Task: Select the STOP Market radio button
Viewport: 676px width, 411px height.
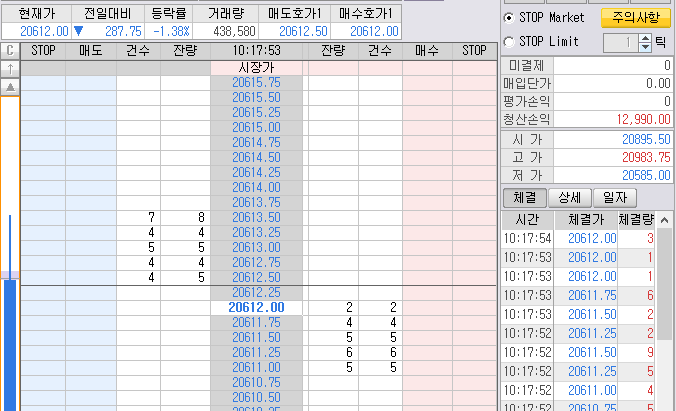Action: pos(509,18)
